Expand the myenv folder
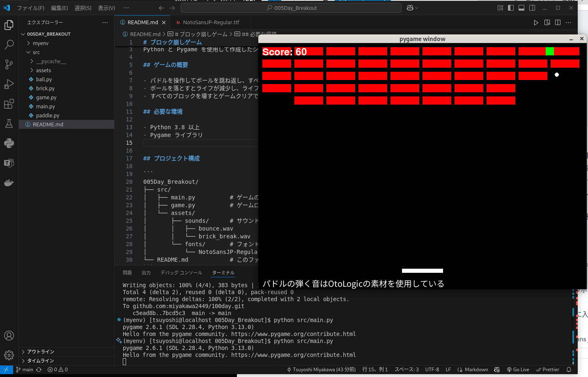Screen dimensions: 588x377 click(40, 43)
